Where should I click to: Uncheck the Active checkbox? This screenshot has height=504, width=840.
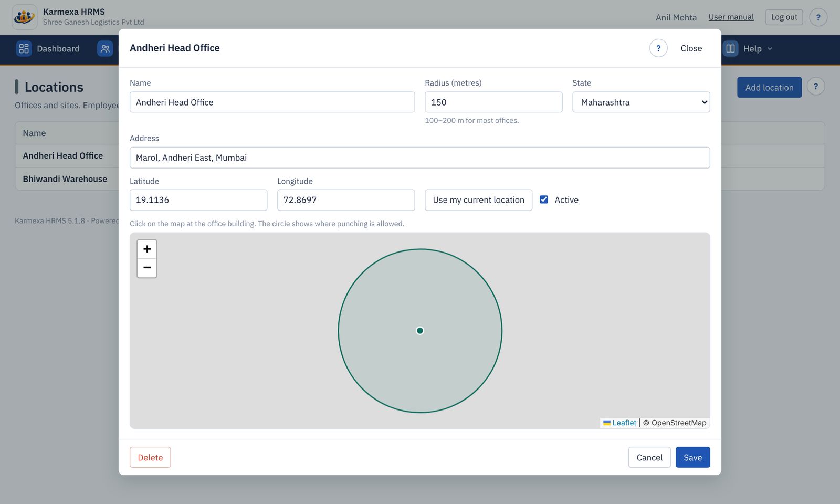(544, 199)
